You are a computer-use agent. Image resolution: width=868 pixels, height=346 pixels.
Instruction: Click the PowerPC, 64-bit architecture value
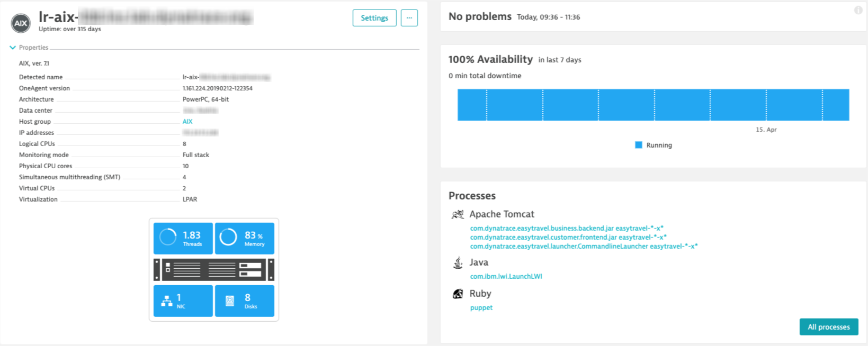205,99
